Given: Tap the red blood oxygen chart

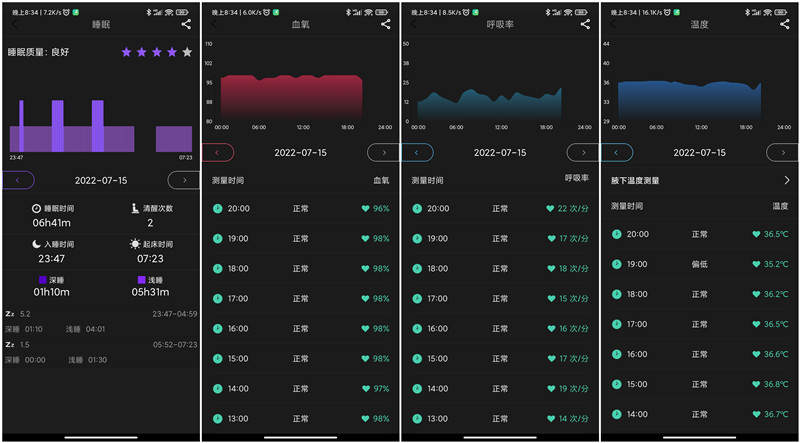Looking at the screenshot, I should point(291,97).
